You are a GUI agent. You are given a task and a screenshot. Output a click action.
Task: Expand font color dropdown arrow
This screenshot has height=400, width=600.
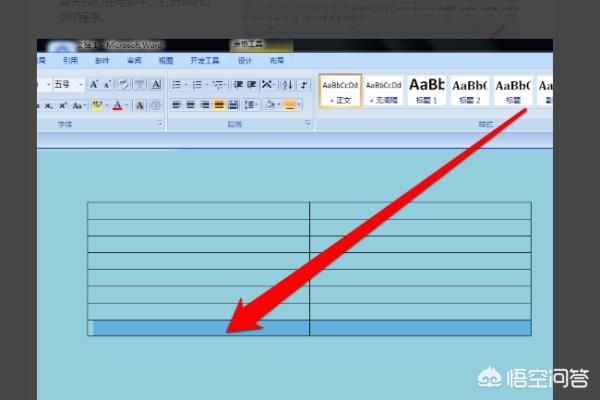[x=127, y=106]
